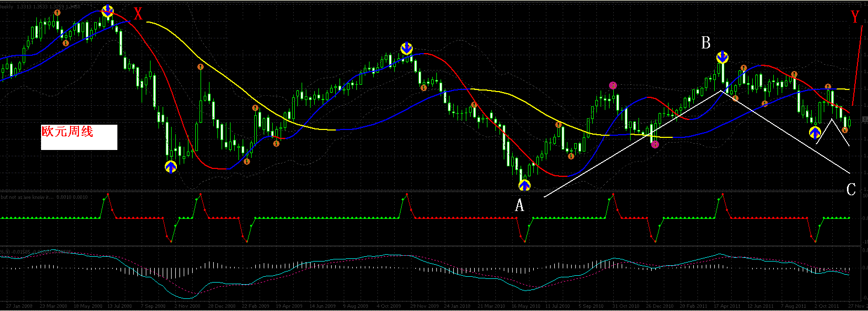Click the Weekly OHLC price readout
The width and height of the screenshot is (868, 311).
(x=41, y=7)
